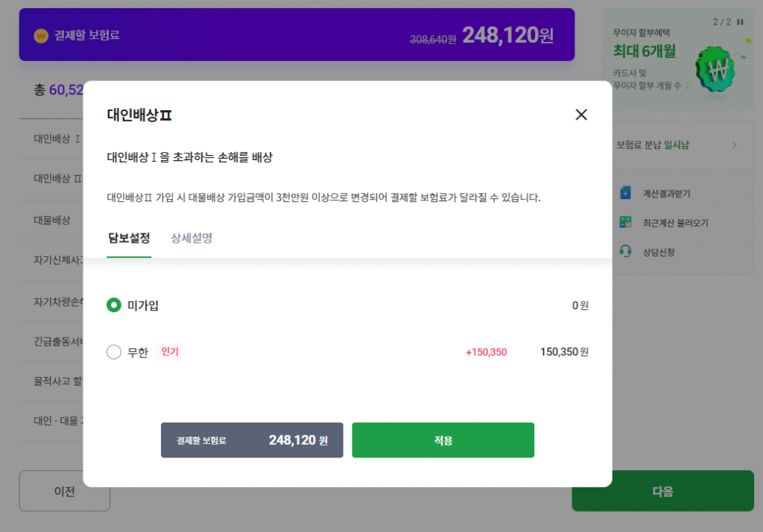Image resolution: width=763 pixels, height=532 pixels.
Task: Close the 대인배상Ⅱ dialog
Action: (x=581, y=115)
